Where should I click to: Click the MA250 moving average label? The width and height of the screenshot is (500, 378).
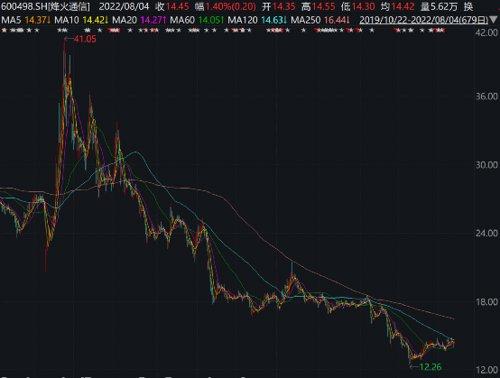coord(306,20)
